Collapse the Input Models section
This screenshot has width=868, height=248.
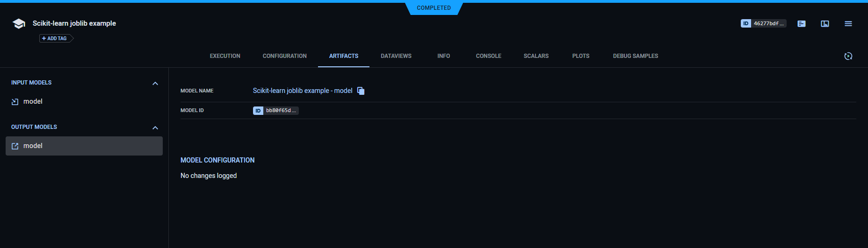point(155,84)
